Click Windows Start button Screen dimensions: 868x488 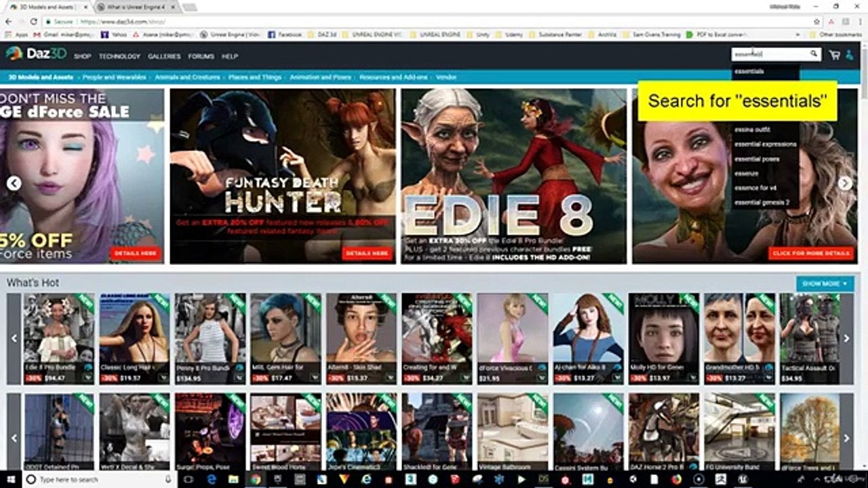(10, 479)
